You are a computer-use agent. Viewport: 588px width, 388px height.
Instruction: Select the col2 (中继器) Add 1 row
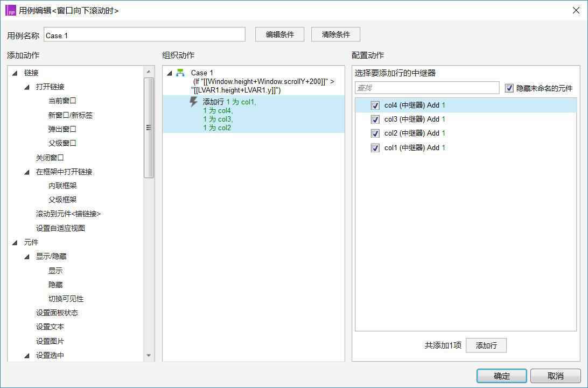(x=466, y=133)
